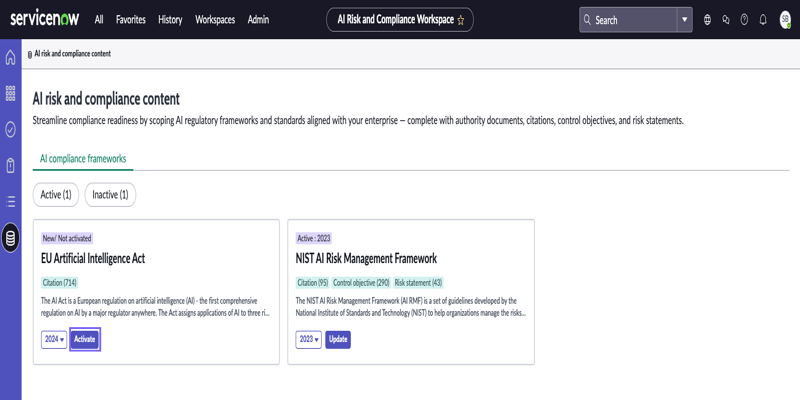800x400 pixels.
Task: Favorite the workspace with the star icon
Action: coord(461,20)
